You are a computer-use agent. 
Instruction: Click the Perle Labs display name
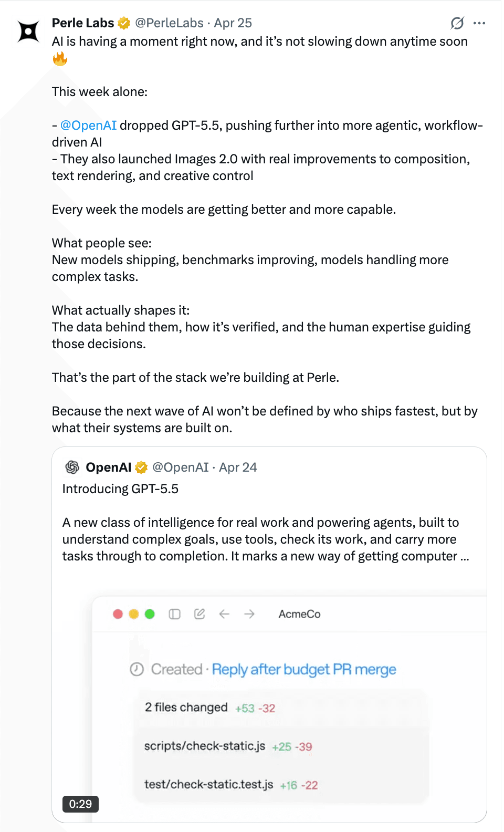point(83,23)
